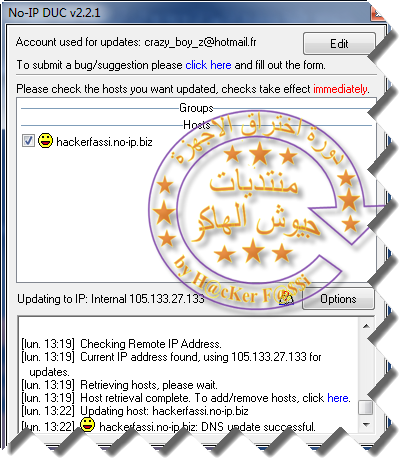408x467 pixels.
Task: Open the Options button
Action: click(x=338, y=299)
